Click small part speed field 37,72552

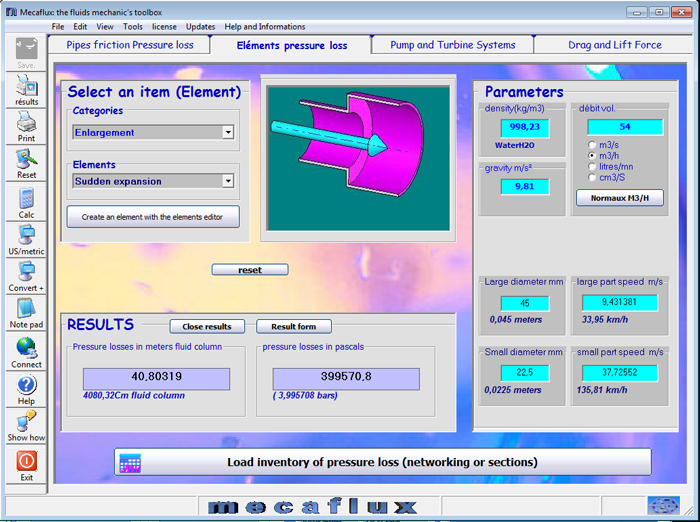pos(619,373)
